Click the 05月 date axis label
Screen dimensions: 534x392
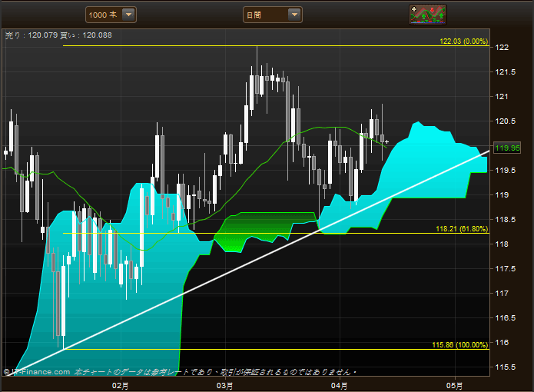tap(454, 386)
